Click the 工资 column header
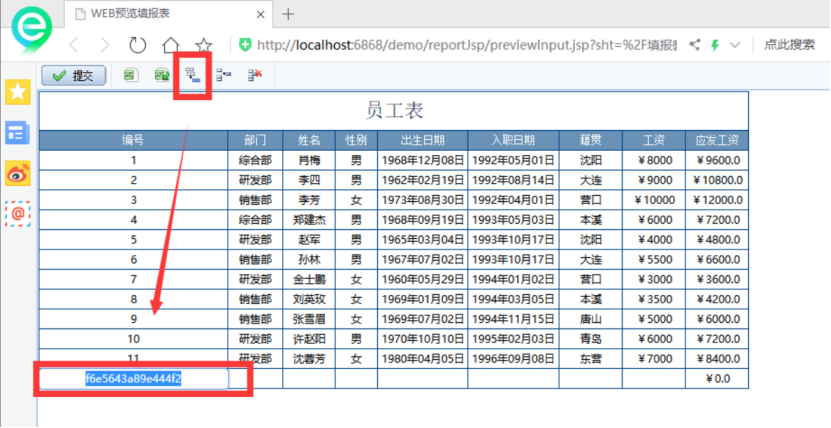The height and width of the screenshot is (428, 831). pyautogui.click(x=653, y=140)
